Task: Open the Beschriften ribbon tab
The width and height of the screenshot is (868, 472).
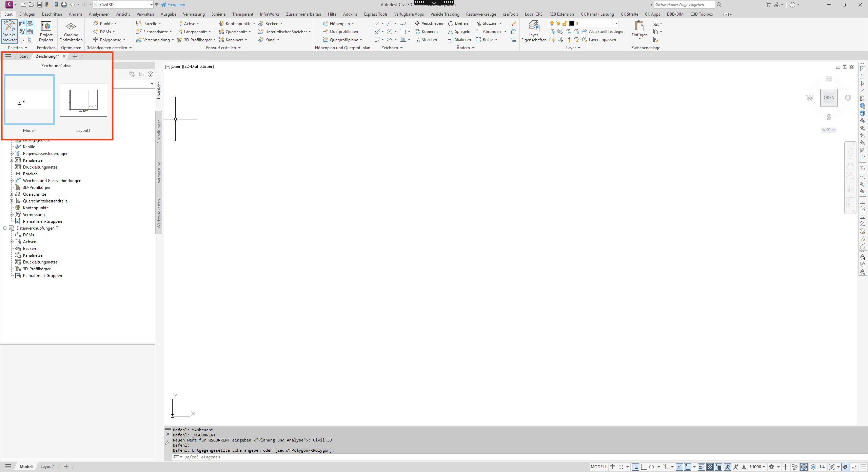Action: [52, 14]
